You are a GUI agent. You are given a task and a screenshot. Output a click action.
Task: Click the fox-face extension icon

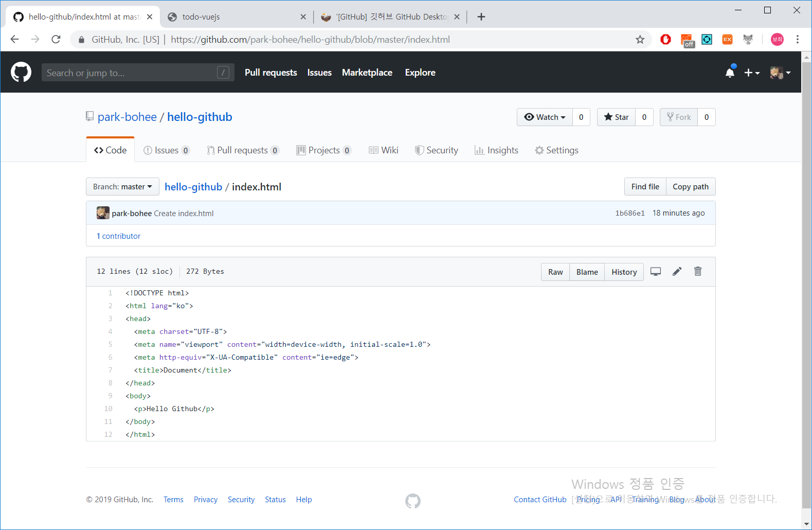pos(748,40)
